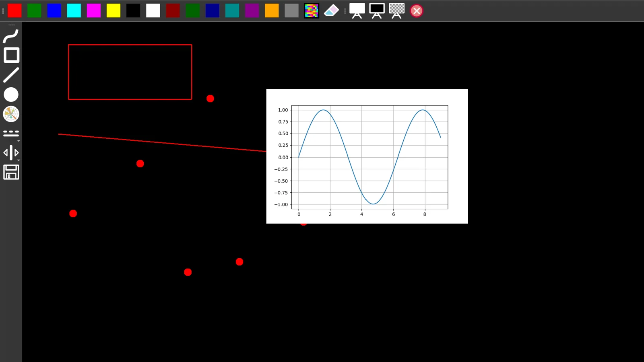644x362 pixels.
Task: Switch to black board background
Action: 377,10
